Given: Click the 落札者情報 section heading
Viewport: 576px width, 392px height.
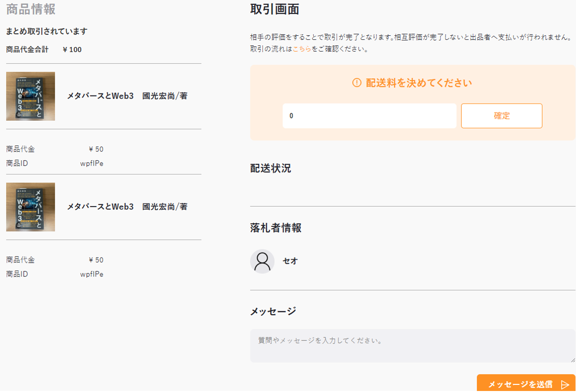Looking at the screenshot, I should coord(275,228).
